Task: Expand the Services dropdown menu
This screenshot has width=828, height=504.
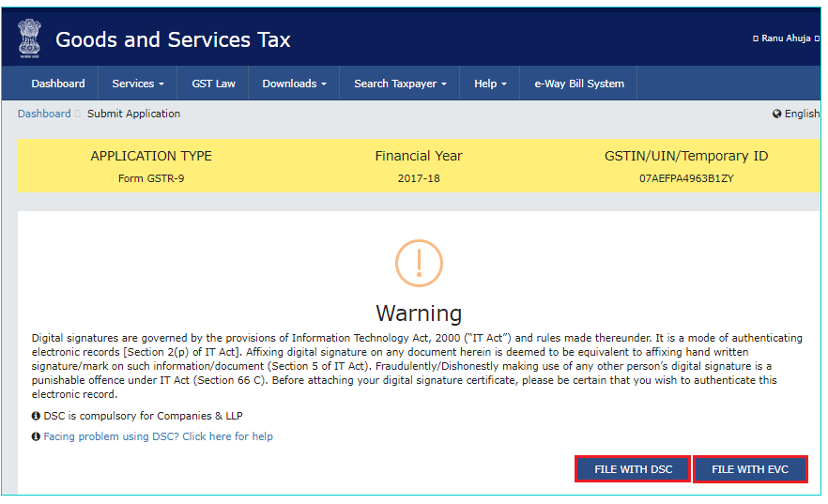Action: (138, 84)
